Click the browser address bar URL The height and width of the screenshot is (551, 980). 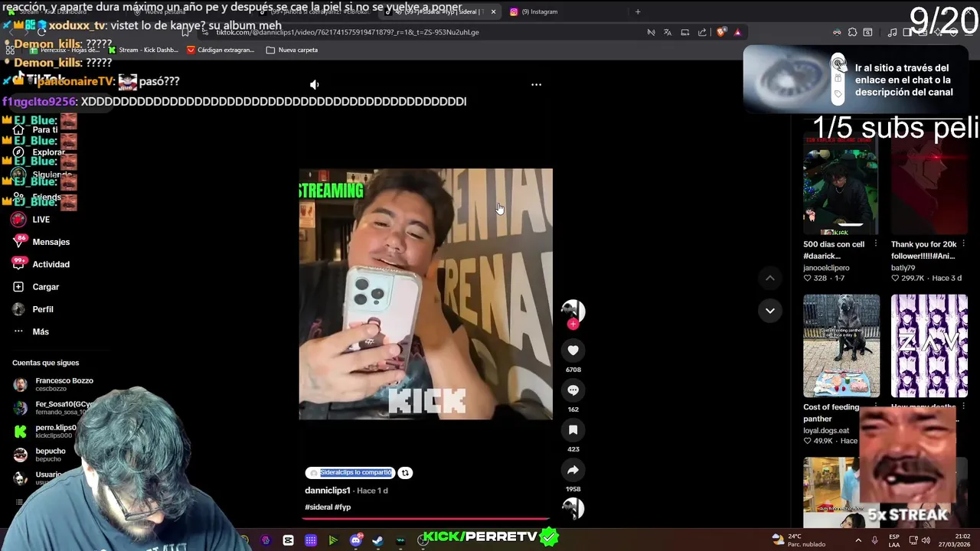[x=348, y=32]
